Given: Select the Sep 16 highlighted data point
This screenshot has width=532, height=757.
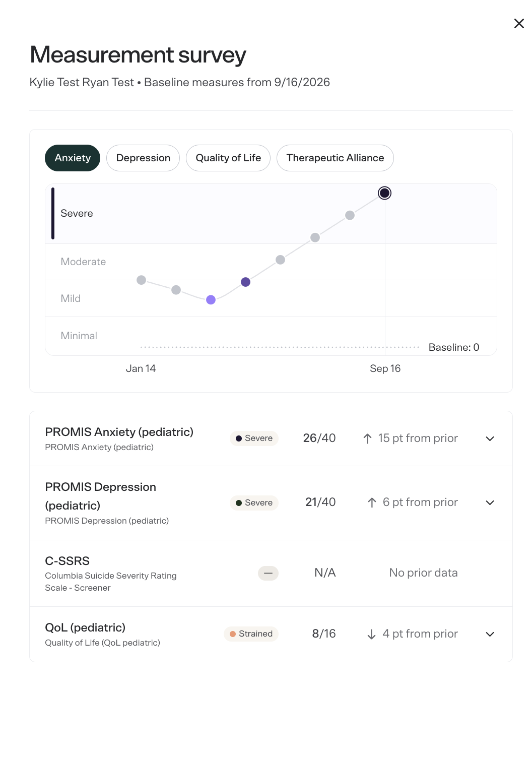Looking at the screenshot, I should coord(384,193).
